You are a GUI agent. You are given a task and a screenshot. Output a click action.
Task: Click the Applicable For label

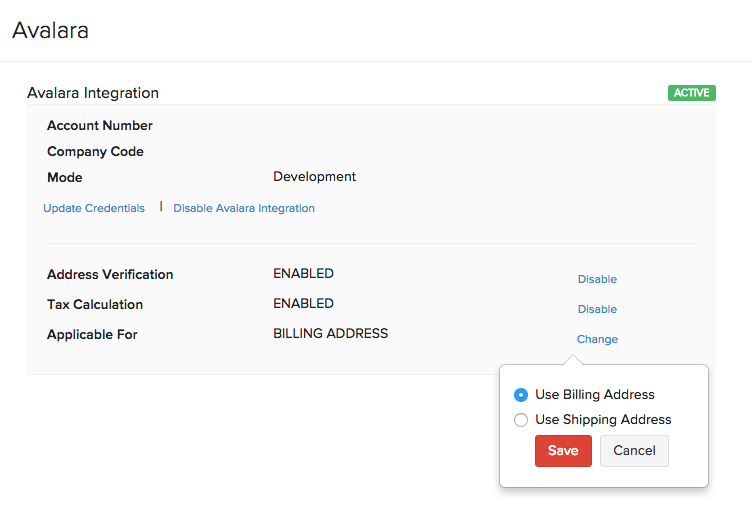point(92,334)
